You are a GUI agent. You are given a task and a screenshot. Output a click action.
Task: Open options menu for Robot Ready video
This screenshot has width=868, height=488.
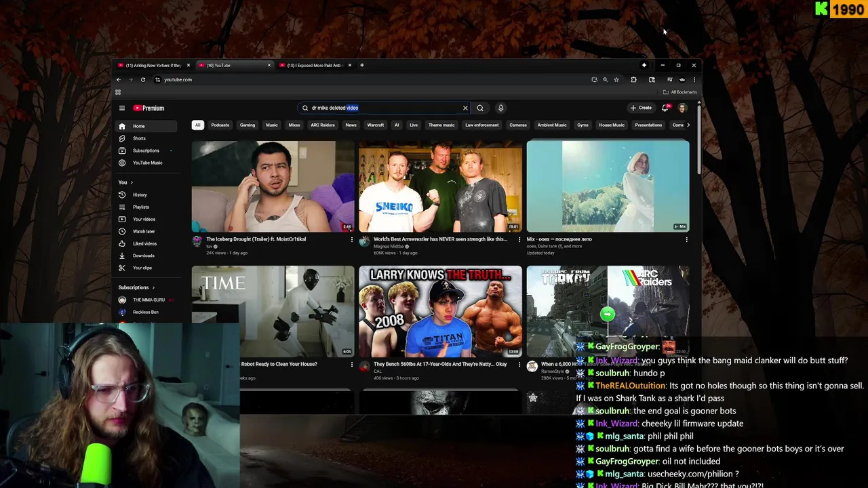click(351, 365)
